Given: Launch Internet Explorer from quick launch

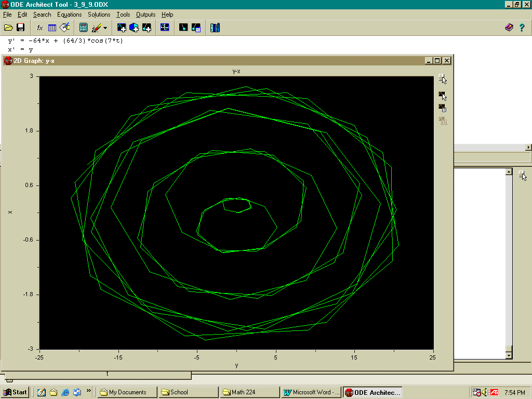Looking at the screenshot, I should coord(65,392).
